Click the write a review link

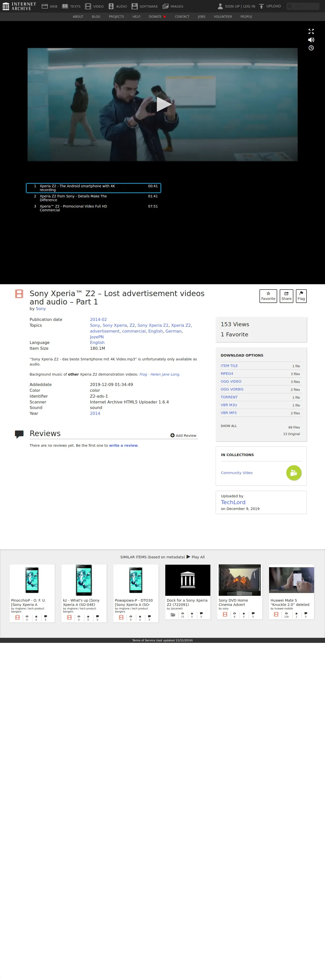tap(123, 445)
